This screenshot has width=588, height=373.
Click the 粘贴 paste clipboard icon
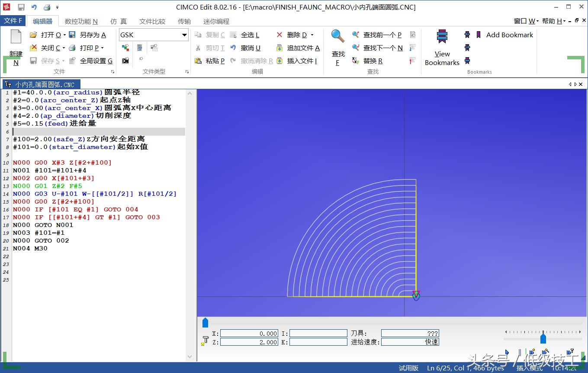tap(198, 61)
